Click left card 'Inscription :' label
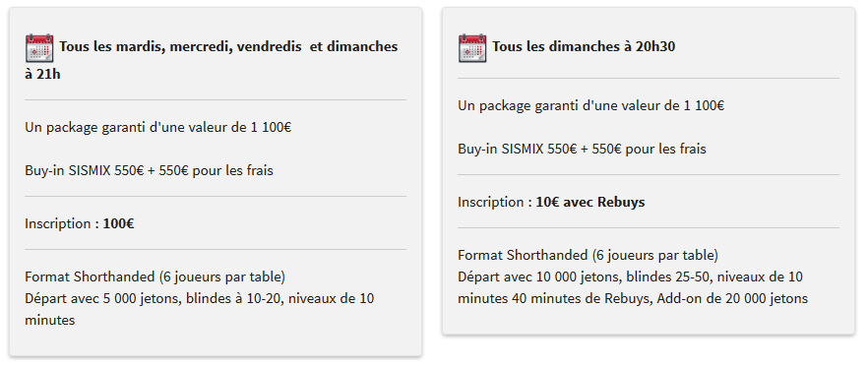The width and height of the screenshot is (868, 369). 62,224
